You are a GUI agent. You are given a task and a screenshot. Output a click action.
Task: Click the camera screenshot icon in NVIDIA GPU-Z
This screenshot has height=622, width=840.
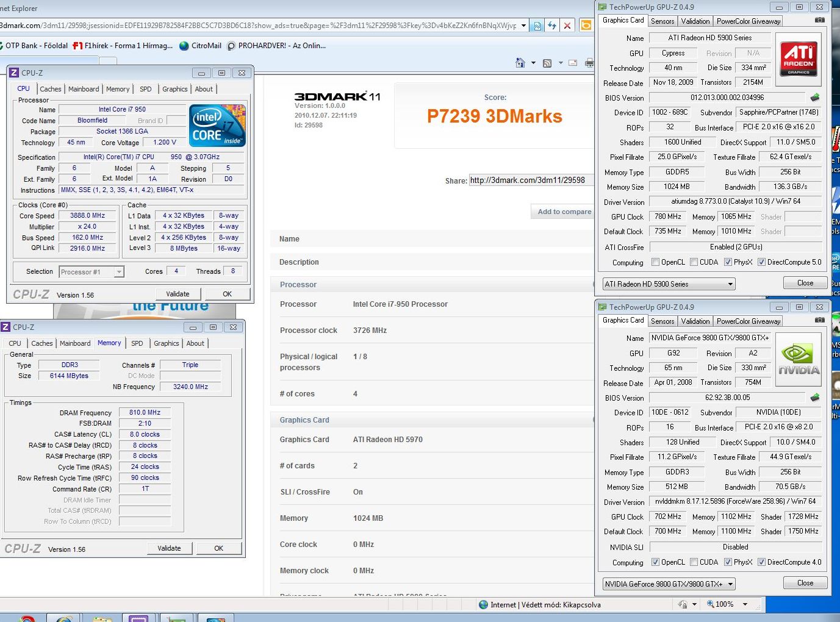point(820,320)
